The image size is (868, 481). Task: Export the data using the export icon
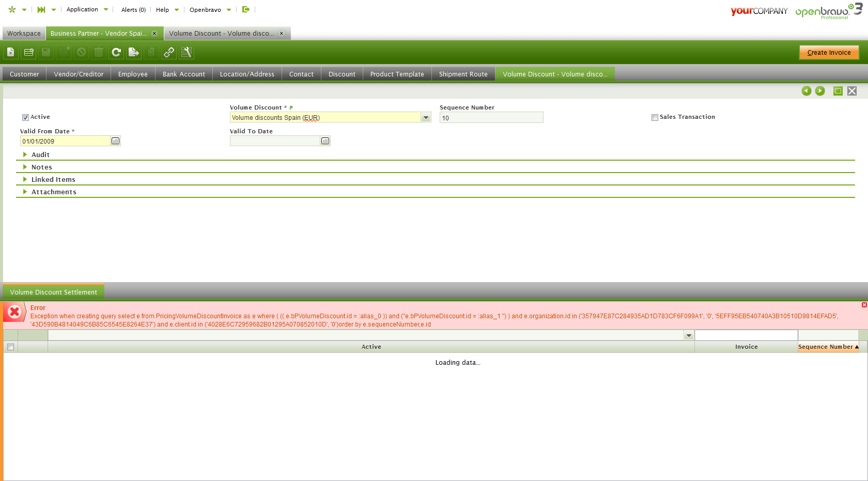[x=134, y=52]
